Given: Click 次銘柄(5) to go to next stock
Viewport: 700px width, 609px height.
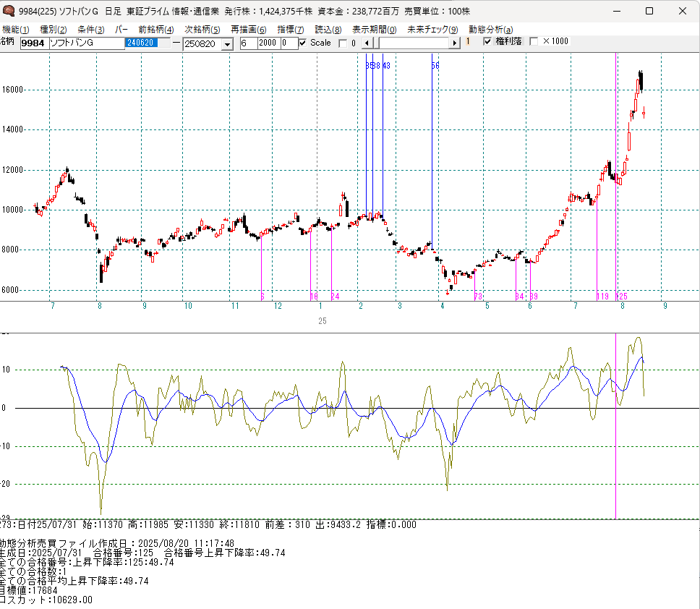Looking at the screenshot, I should (202, 30).
